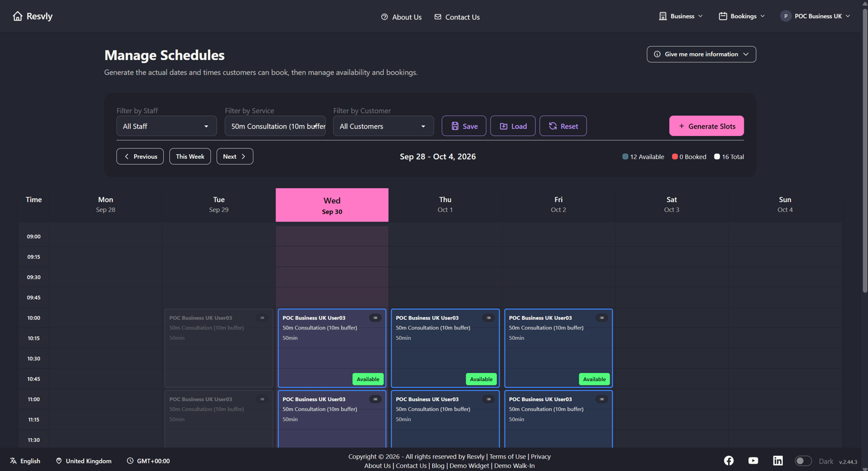Image resolution: width=868 pixels, height=471 pixels.
Task: Open menu icon on Wed 11:00 slot
Action: pyautogui.click(x=375, y=399)
